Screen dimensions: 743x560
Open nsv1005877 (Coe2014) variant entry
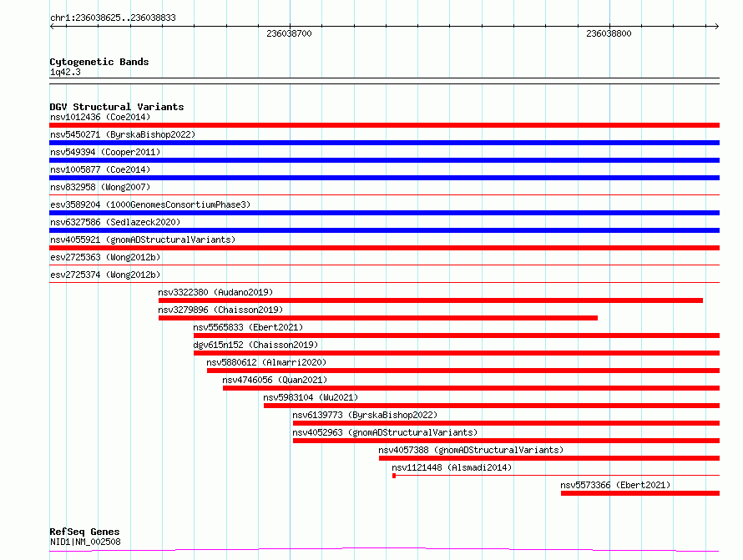point(100,169)
